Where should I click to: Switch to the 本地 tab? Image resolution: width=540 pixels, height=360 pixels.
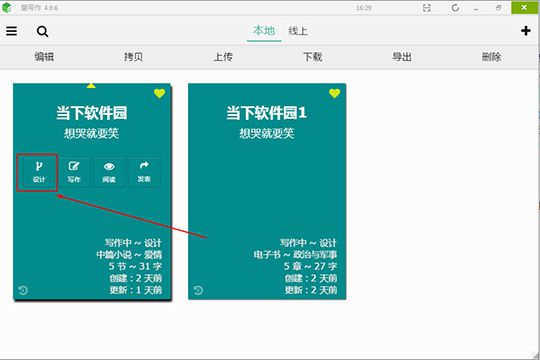264,31
